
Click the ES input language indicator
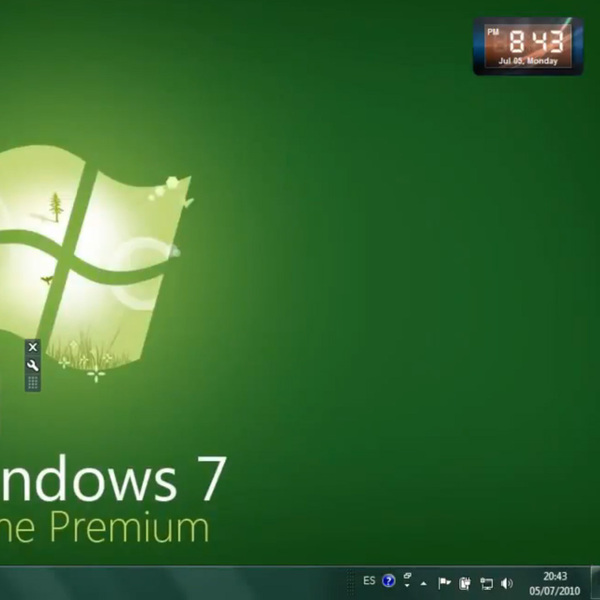(369, 581)
